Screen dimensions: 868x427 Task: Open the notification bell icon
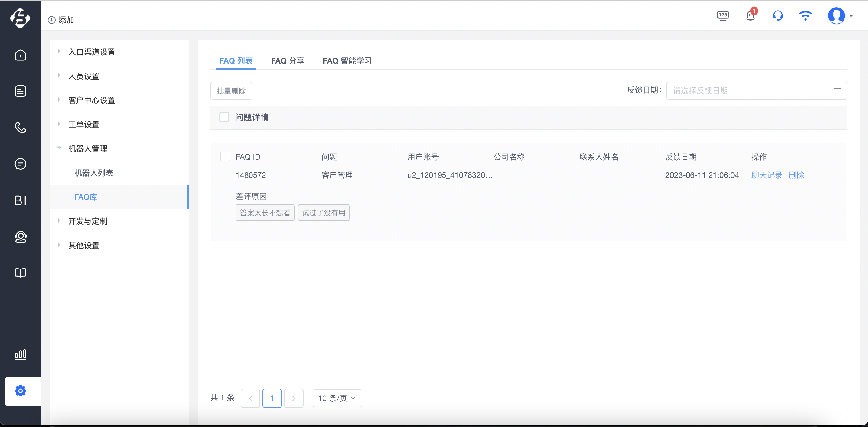coord(751,15)
